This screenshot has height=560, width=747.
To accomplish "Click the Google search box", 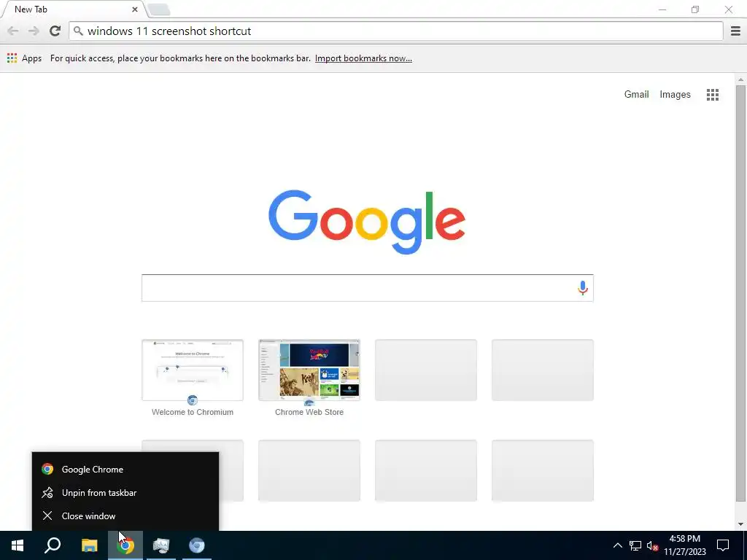I will pyautogui.click(x=368, y=288).
